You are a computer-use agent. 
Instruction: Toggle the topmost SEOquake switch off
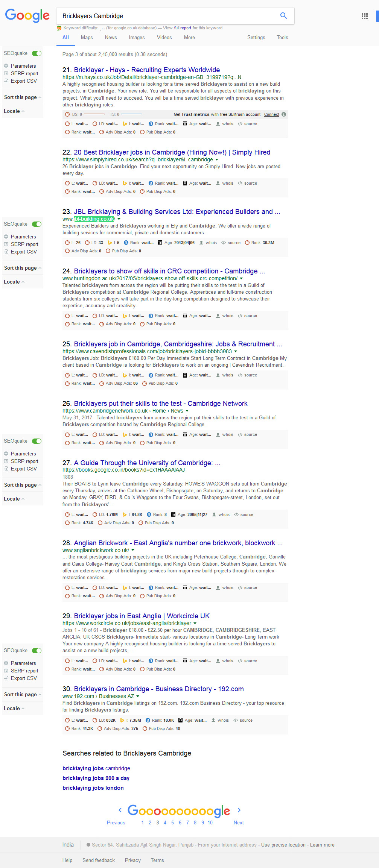coord(37,53)
